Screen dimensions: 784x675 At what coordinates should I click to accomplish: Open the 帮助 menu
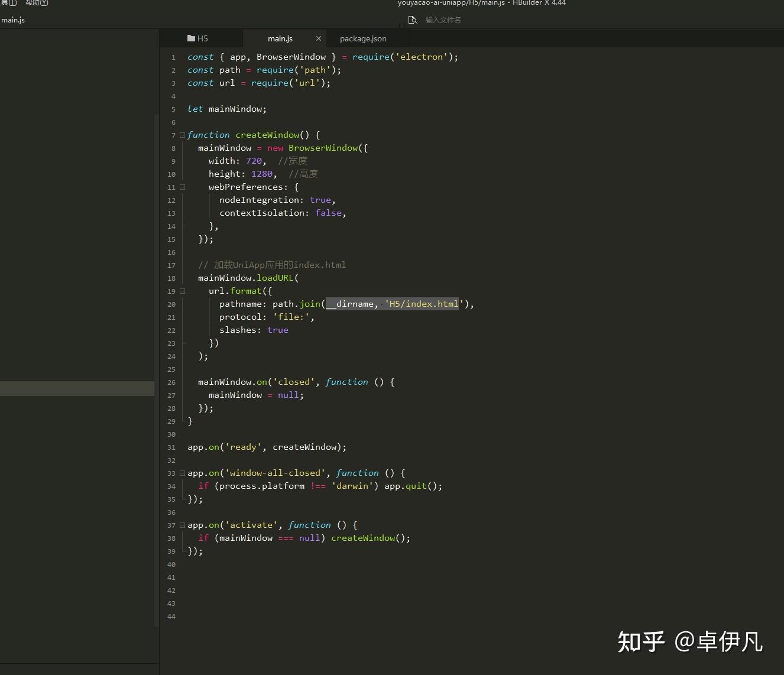tap(35, 3)
